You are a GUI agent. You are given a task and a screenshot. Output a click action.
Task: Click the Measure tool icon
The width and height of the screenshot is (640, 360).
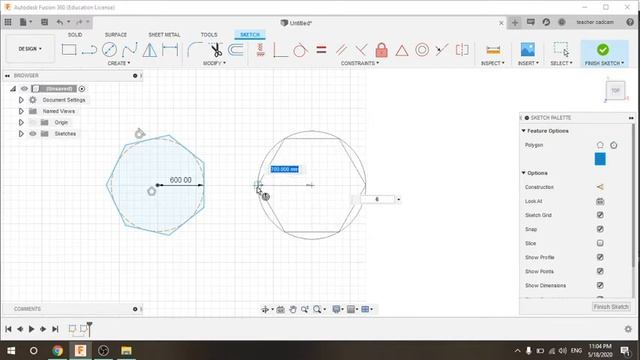(x=493, y=50)
